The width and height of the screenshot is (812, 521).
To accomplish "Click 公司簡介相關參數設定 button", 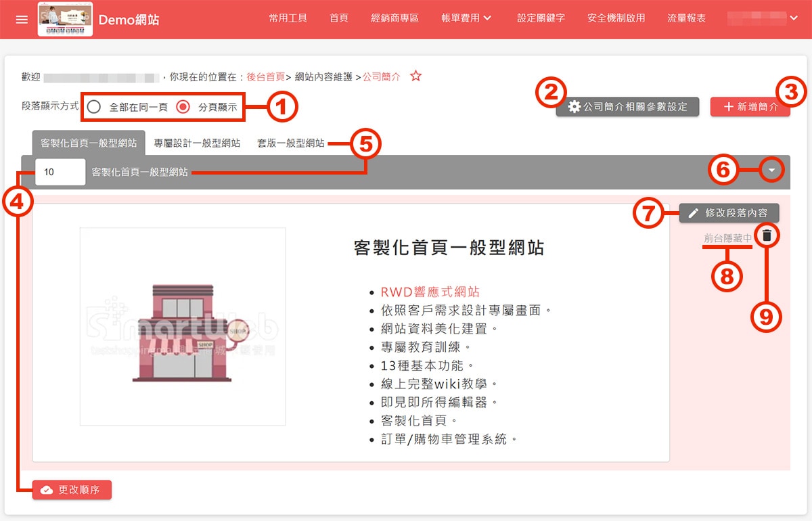I will (627, 107).
